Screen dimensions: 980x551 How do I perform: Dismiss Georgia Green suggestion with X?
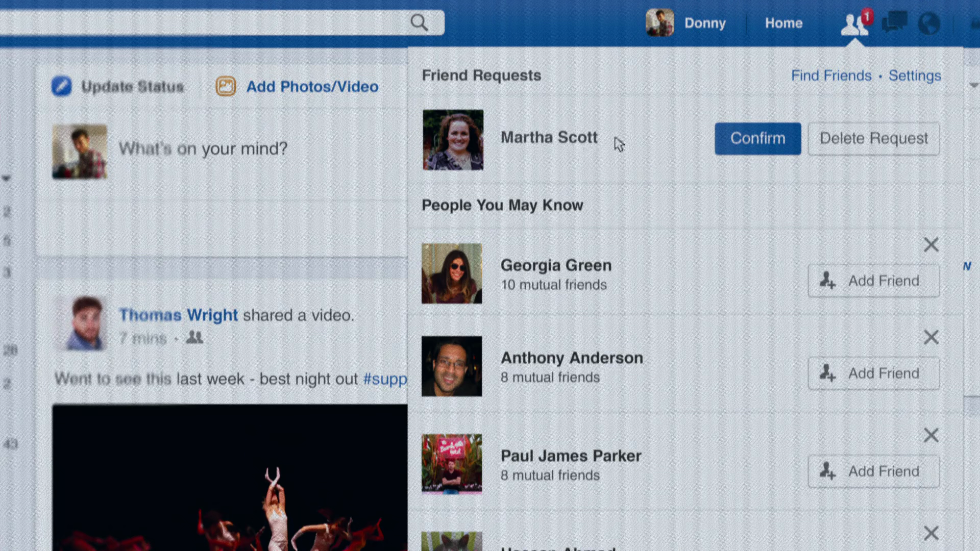click(931, 245)
